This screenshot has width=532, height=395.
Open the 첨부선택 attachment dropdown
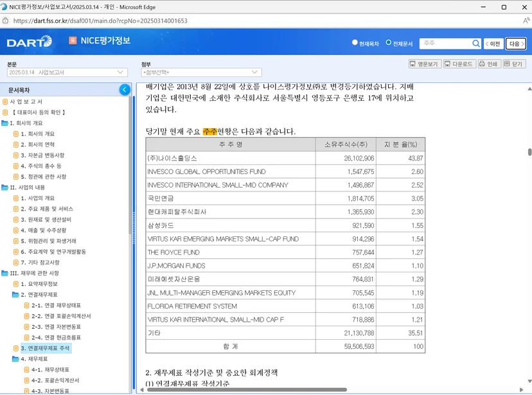coord(201,72)
